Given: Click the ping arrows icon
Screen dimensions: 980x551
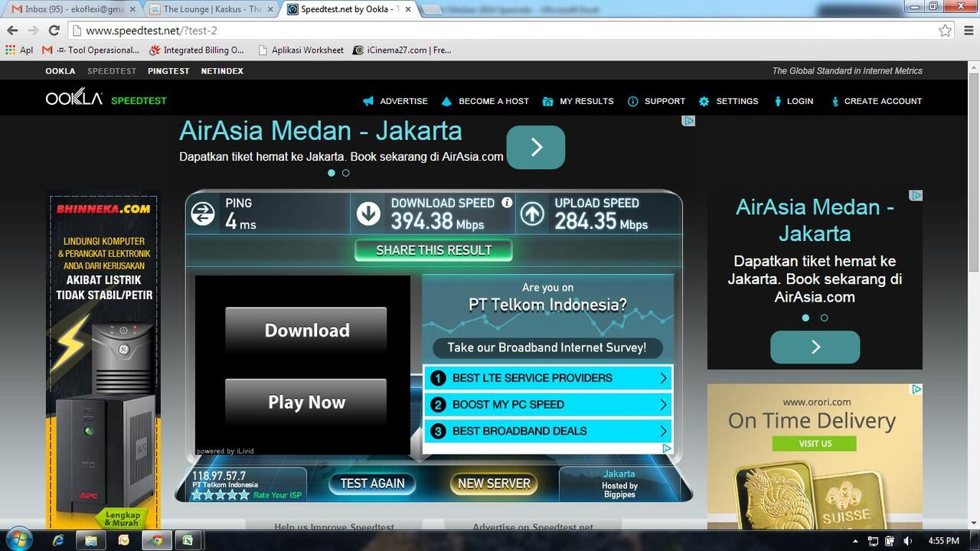Looking at the screenshot, I should click(x=203, y=214).
